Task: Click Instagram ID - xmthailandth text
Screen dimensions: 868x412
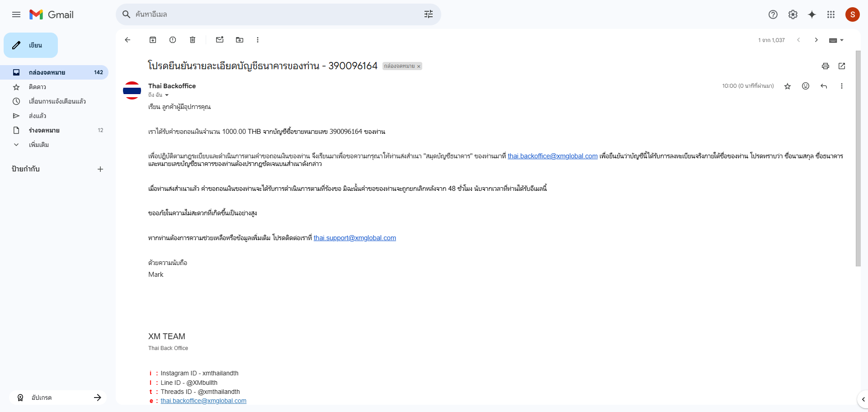Action: (x=199, y=373)
